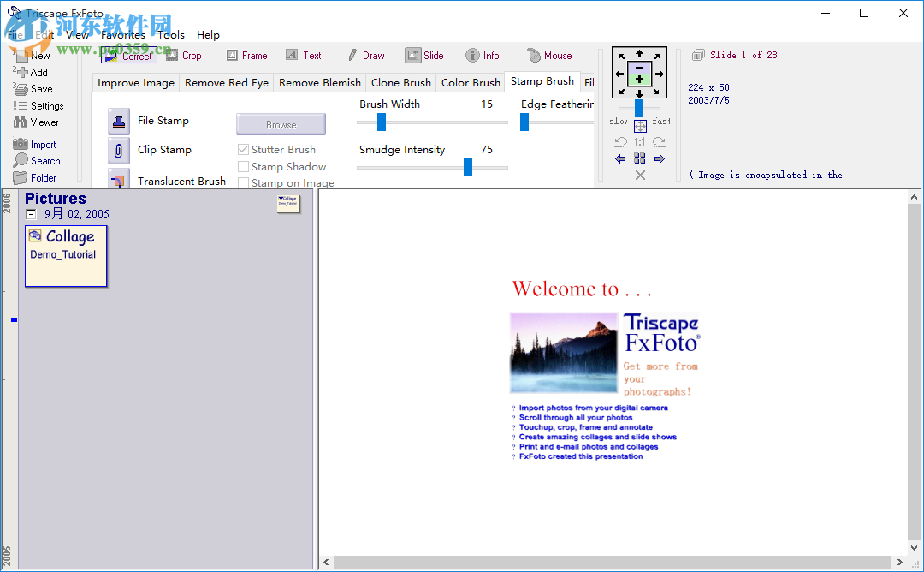Uncheck the Stutter Brush option
This screenshot has width=924, height=572.
point(243,149)
